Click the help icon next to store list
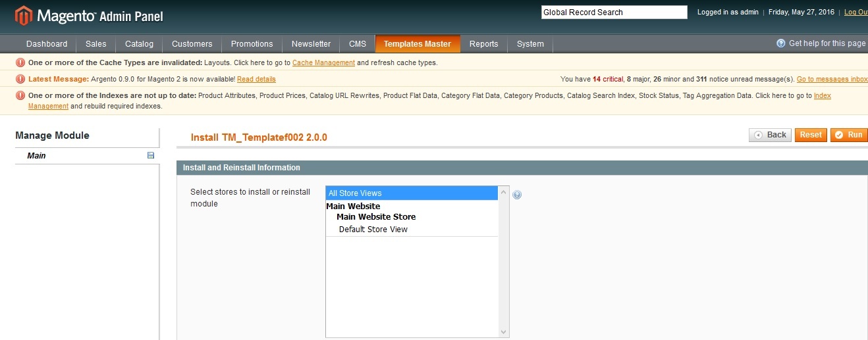868x340 pixels. (x=517, y=195)
